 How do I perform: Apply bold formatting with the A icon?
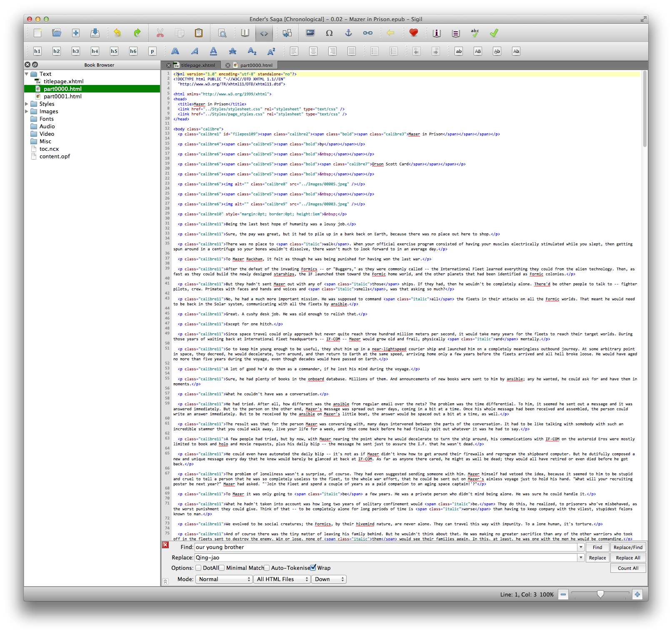(x=175, y=51)
